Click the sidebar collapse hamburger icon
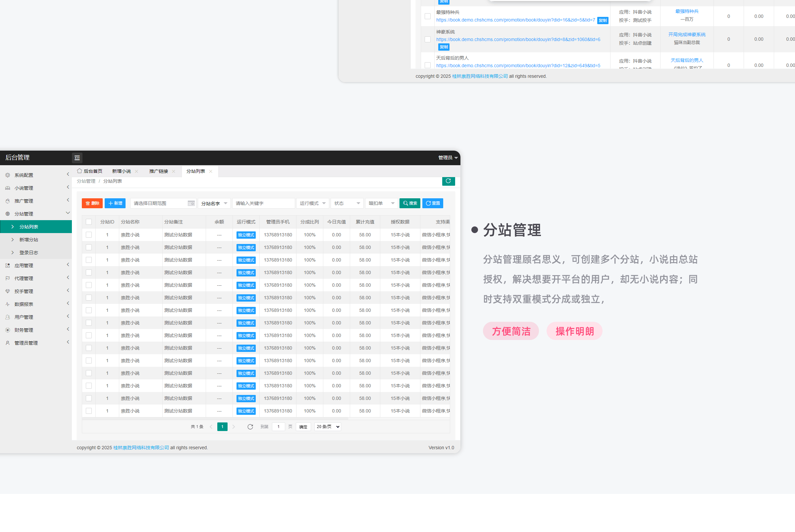The height and width of the screenshot is (532, 795). click(x=77, y=158)
